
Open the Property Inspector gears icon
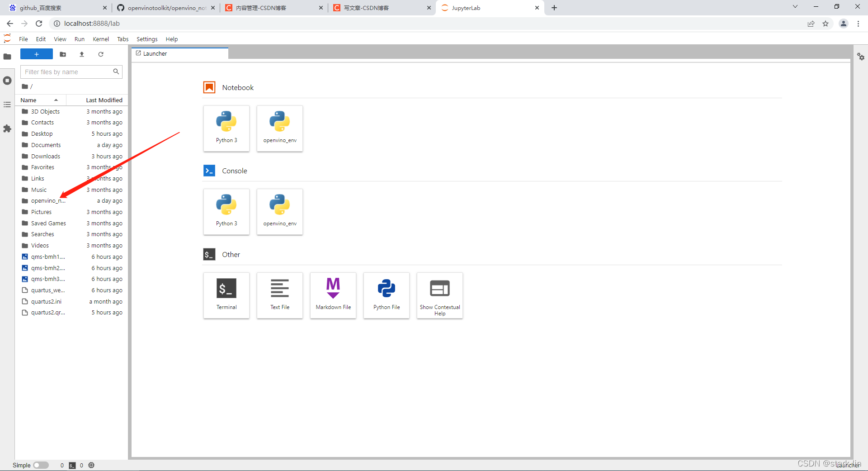861,57
